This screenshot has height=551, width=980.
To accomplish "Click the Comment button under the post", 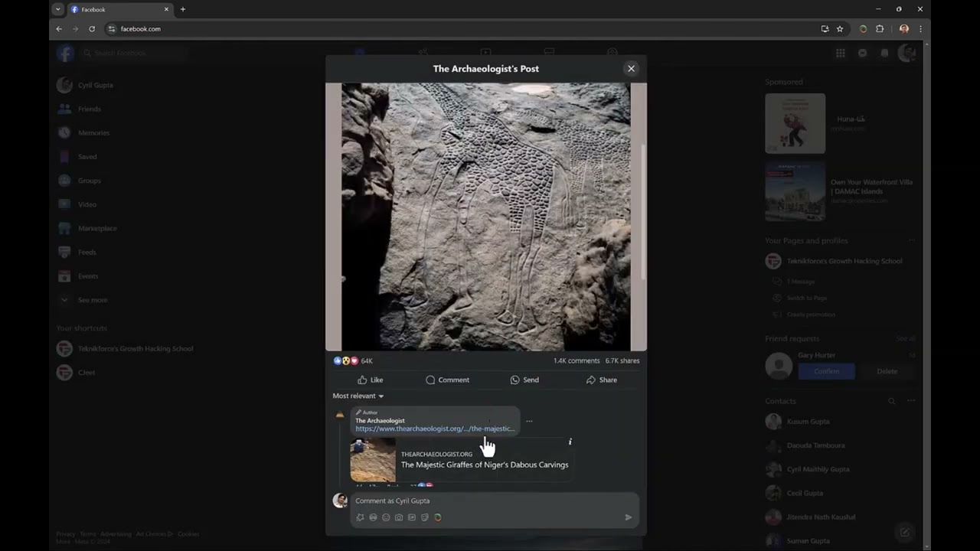I will pos(448,380).
